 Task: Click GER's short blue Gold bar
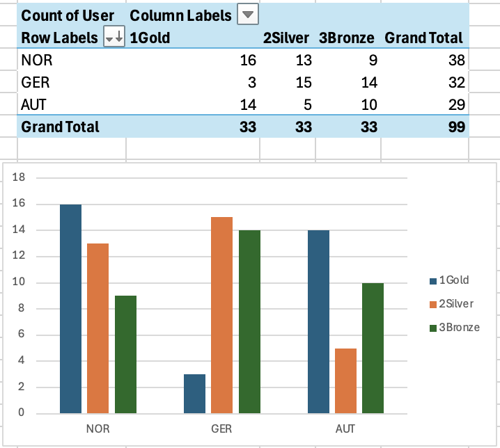194,394
